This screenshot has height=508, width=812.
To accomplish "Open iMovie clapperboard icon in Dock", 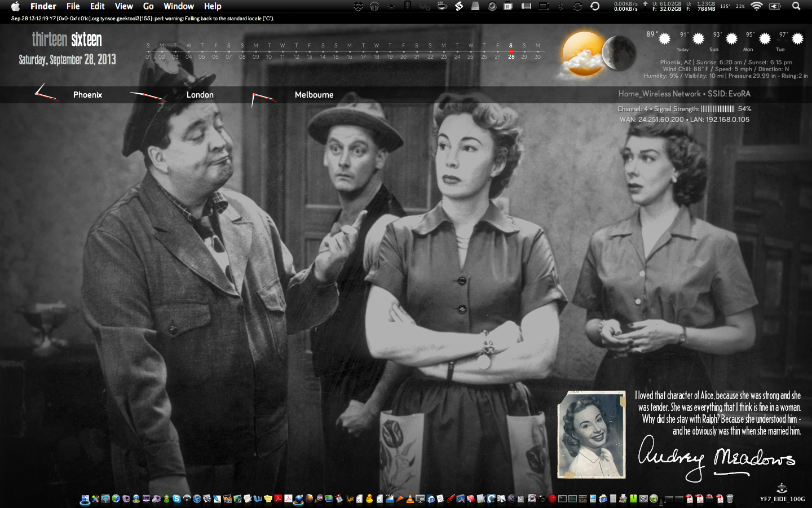I will tap(390, 498).
